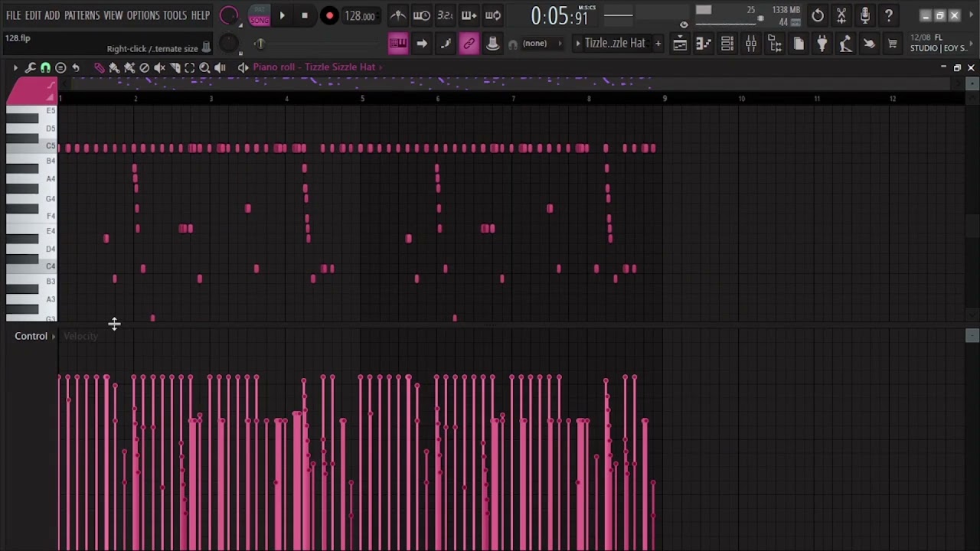Open the PATTERNS menu
This screenshot has height=551, width=980.
tap(82, 15)
